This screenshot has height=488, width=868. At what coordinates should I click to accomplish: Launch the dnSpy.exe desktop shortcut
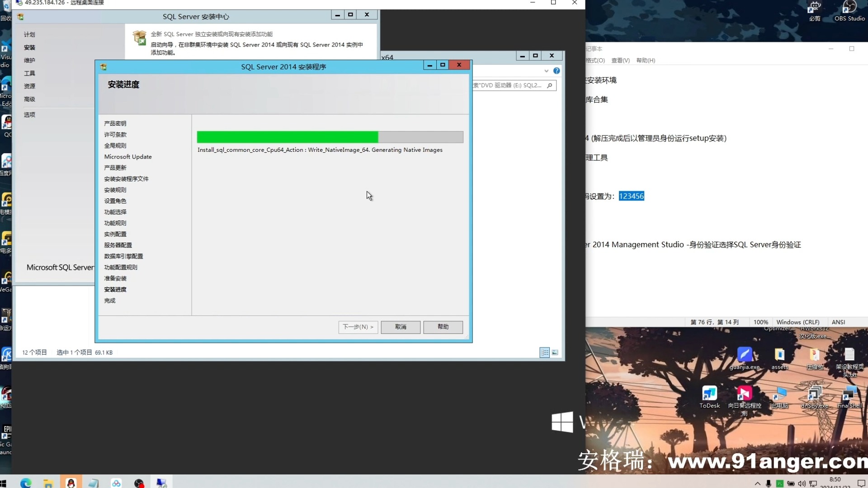(815, 397)
